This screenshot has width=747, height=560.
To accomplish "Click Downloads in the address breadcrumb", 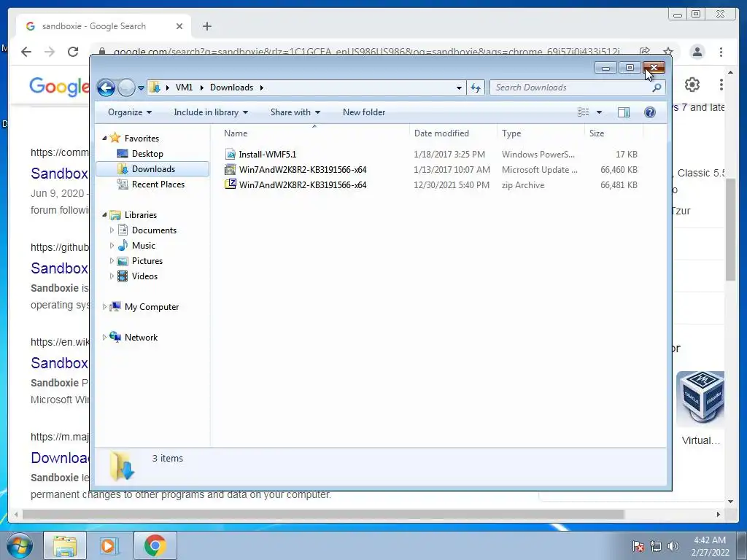I will [x=231, y=87].
